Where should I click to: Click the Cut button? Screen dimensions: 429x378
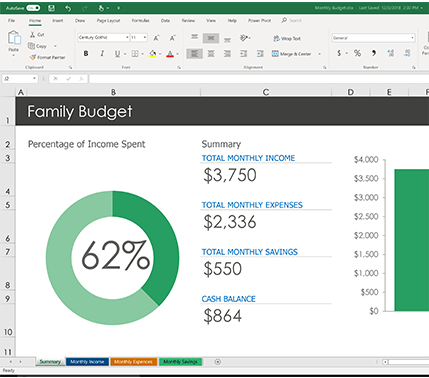tap(37, 35)
